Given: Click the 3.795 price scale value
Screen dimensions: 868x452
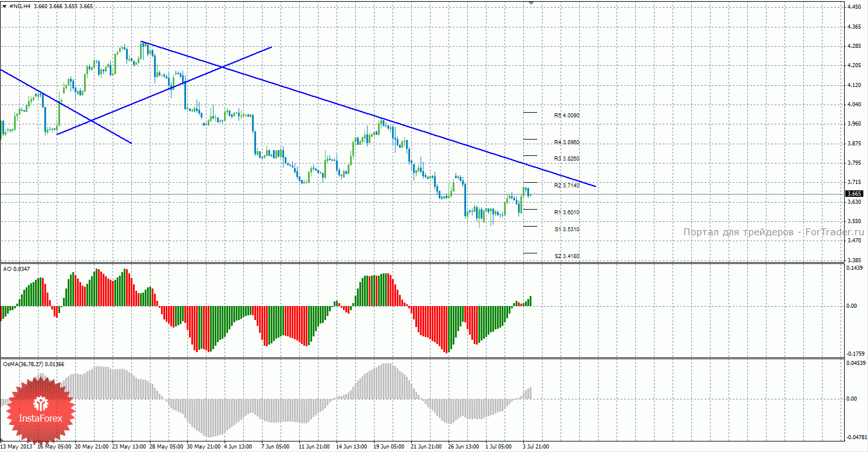Looking at the screenshot, I should pyautogui.click(x=853, y=163).
